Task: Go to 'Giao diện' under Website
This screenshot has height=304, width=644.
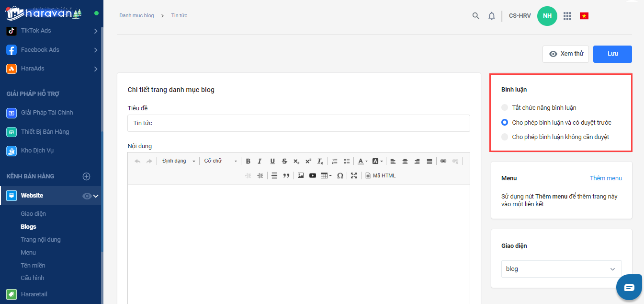Action: point(34,214)
